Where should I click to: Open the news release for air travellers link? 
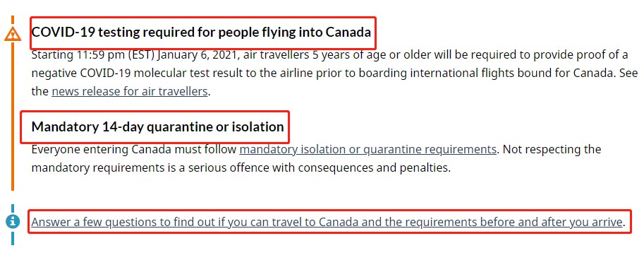[x=129, y=91]
